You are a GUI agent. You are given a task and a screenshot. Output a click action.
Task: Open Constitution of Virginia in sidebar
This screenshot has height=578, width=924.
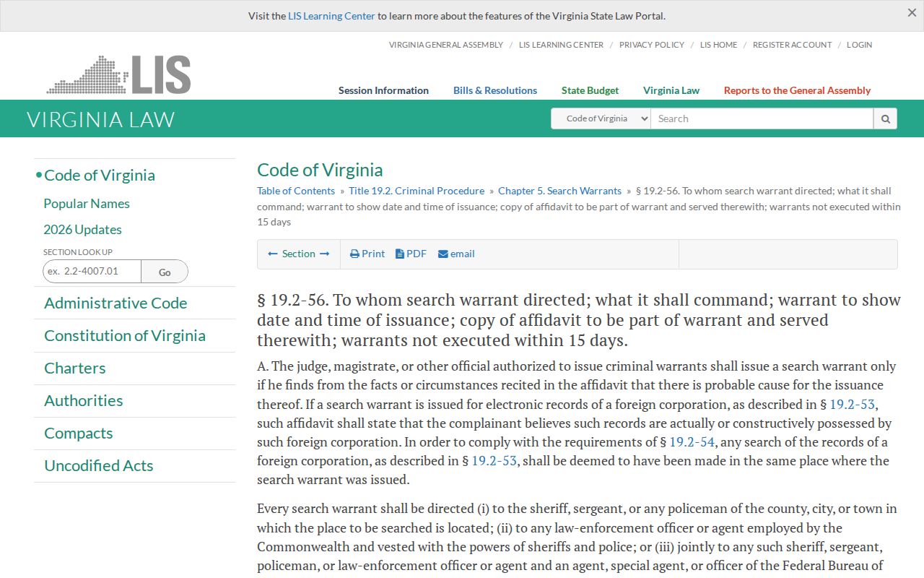(x=125, y=335)
